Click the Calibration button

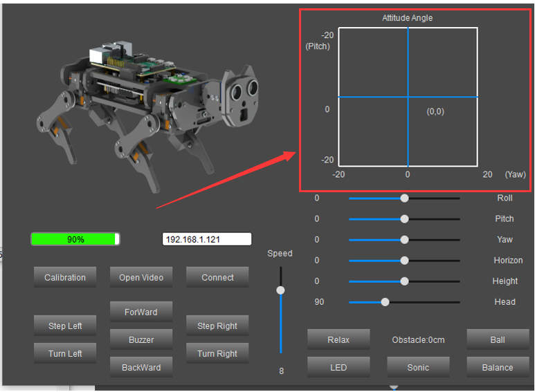click(65, 277)
